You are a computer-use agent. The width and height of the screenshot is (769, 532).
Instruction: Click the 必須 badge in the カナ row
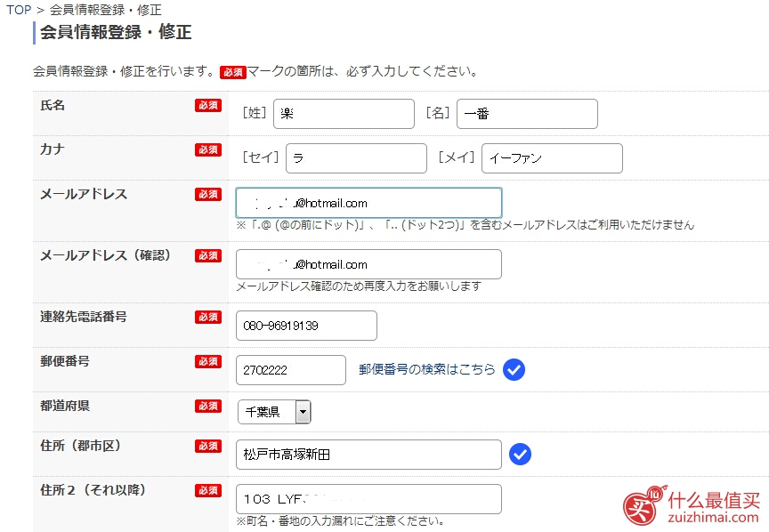[x=208, y=149]
